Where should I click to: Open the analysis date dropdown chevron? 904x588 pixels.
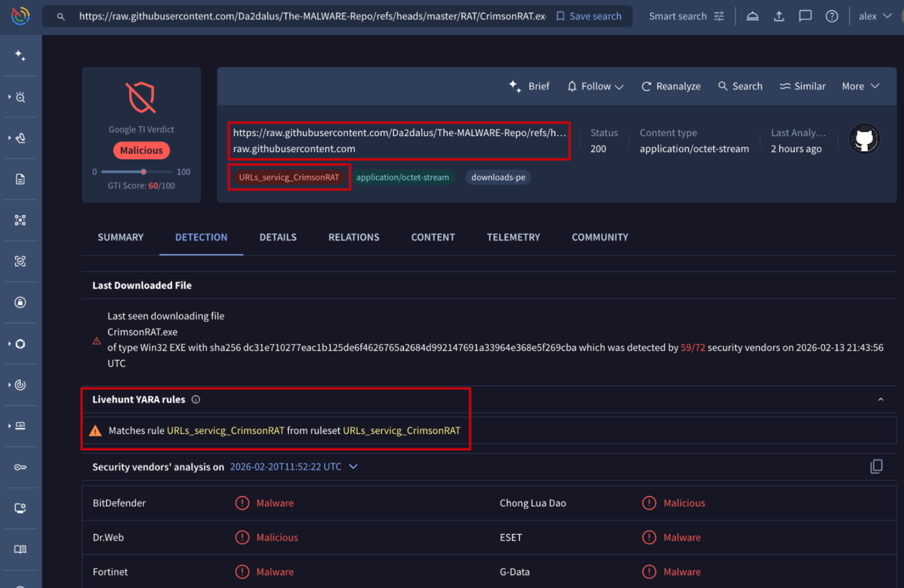pos(353,466)
